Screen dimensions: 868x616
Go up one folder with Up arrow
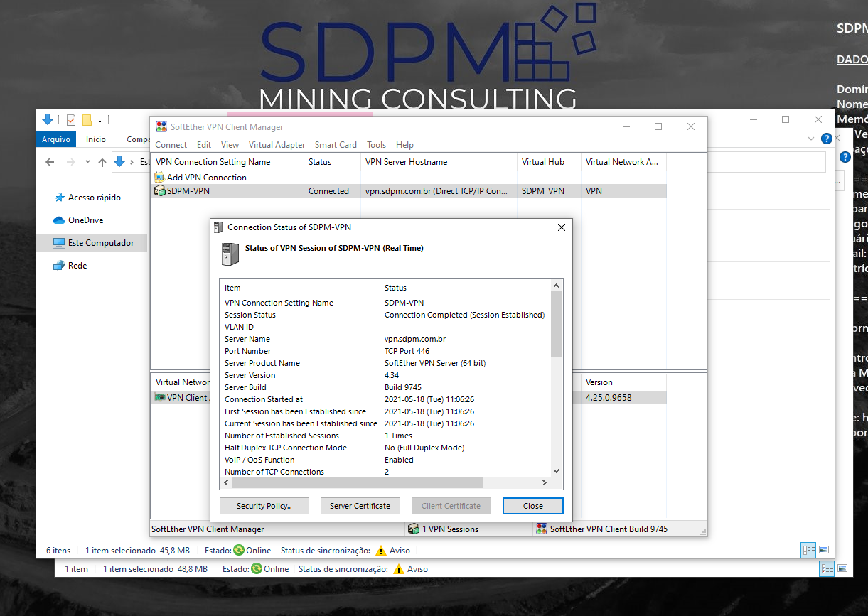(102, 162)
